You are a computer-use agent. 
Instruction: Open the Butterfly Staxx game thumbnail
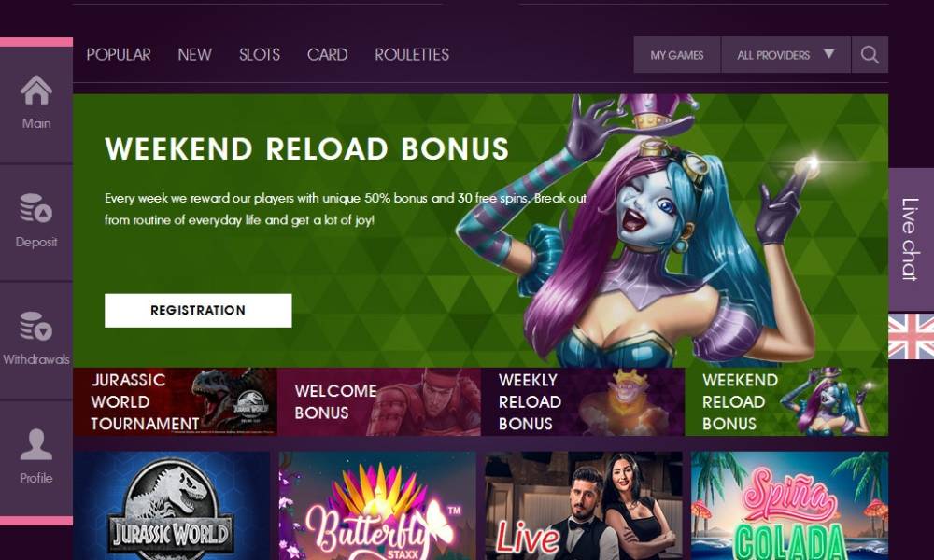377,506
